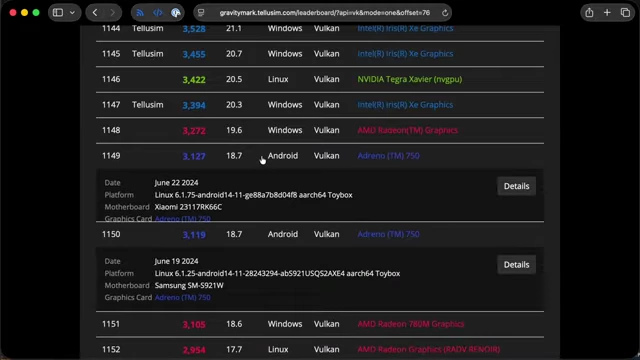This screenshot has width=640, height=360.
Task: Open AMD Radeon 780M Graphics link
Action: [411, 324]
